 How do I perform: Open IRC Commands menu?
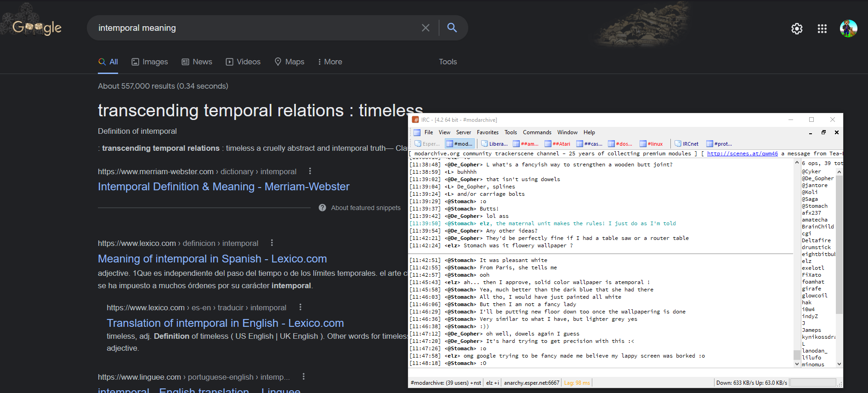pyautogui.click(x=537, y=132)
